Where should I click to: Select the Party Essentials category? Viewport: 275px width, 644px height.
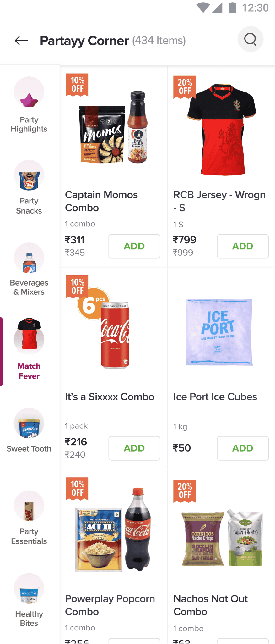point(29,518)
